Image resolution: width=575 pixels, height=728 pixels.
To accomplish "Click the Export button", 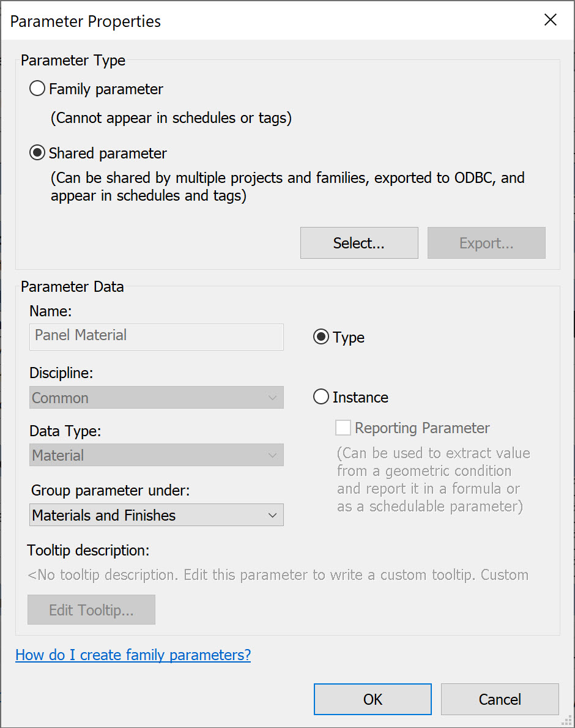I will point(486,243).
